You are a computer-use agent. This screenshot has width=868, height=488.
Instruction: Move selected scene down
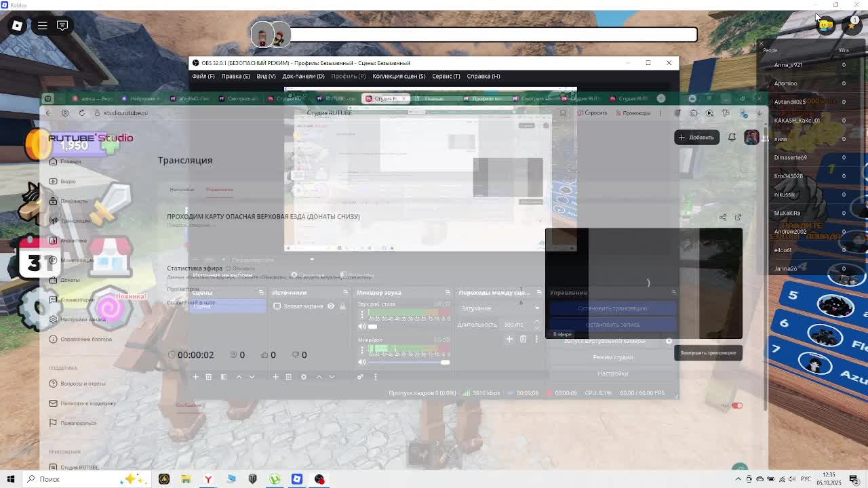point(252,377)
